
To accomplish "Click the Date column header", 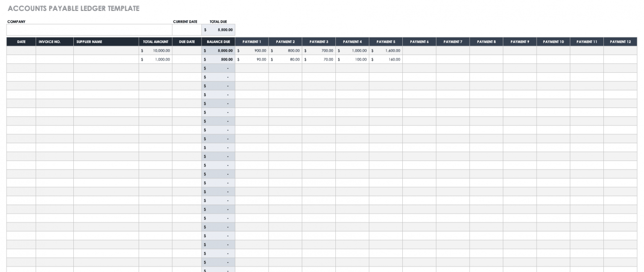I will tap(21, 42).
